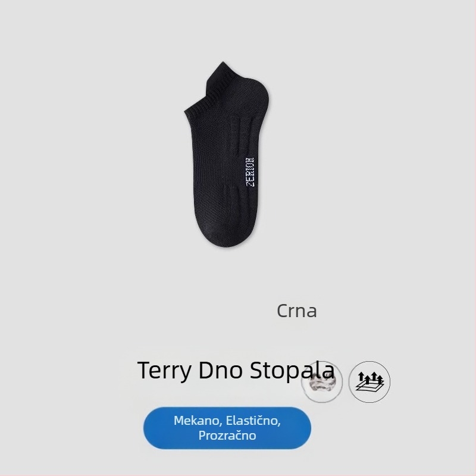Tap the upward arrows inside the breathability icon
The image size is (476, 476).
tap(370, 377)
